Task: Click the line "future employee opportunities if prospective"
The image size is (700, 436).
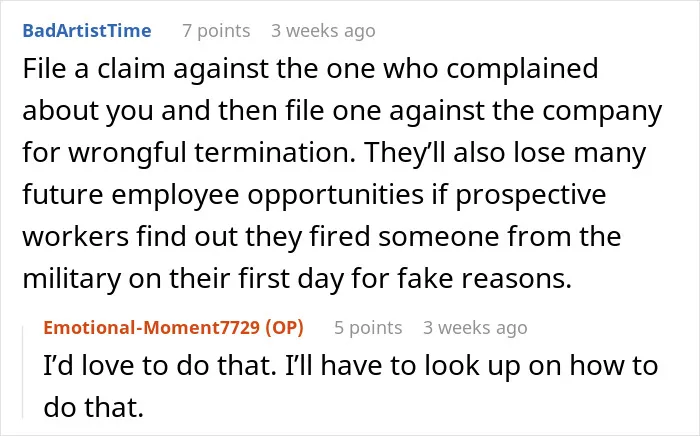Action: [314, 195]
